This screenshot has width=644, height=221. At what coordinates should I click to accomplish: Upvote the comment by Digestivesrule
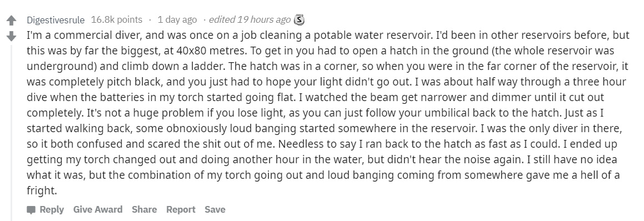12,20
